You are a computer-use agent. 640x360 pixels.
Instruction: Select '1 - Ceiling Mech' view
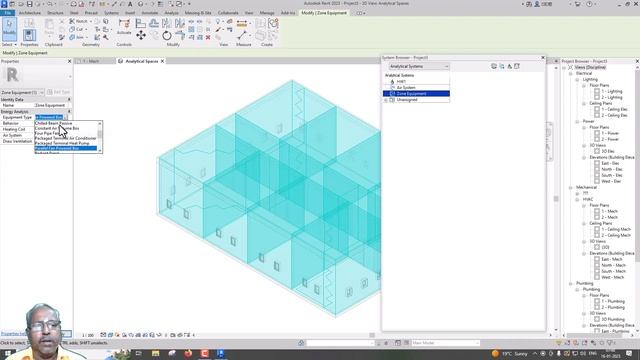616,229
